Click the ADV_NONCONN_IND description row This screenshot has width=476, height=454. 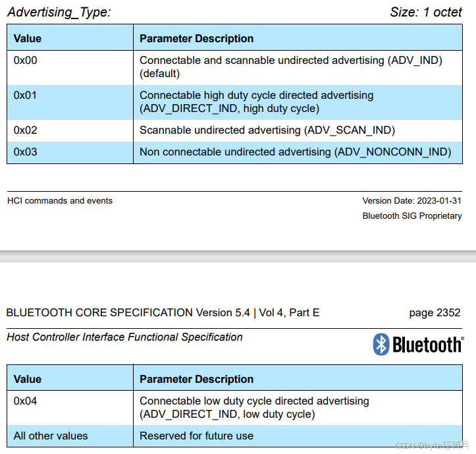pyautogui.click(x=295, y=152)
